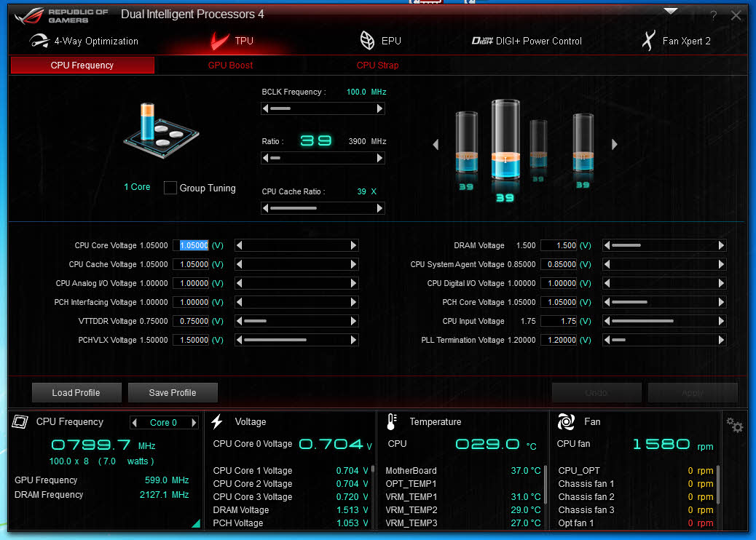
Task: Click the help question mark icon
Action: pyautogui.click(x=714, y=15)
